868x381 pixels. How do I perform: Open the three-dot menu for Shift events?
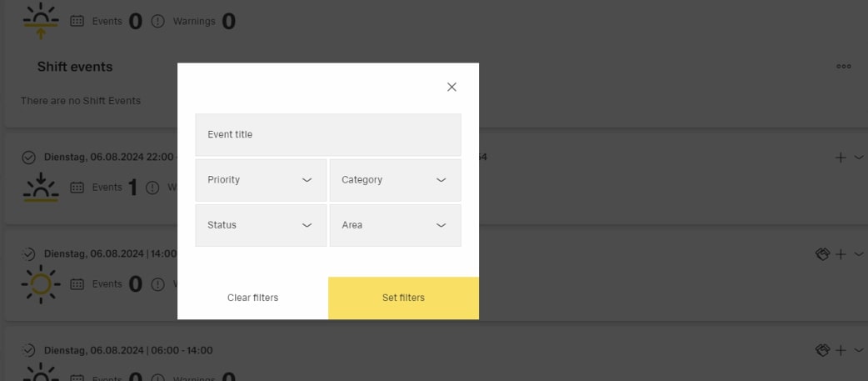844,67
